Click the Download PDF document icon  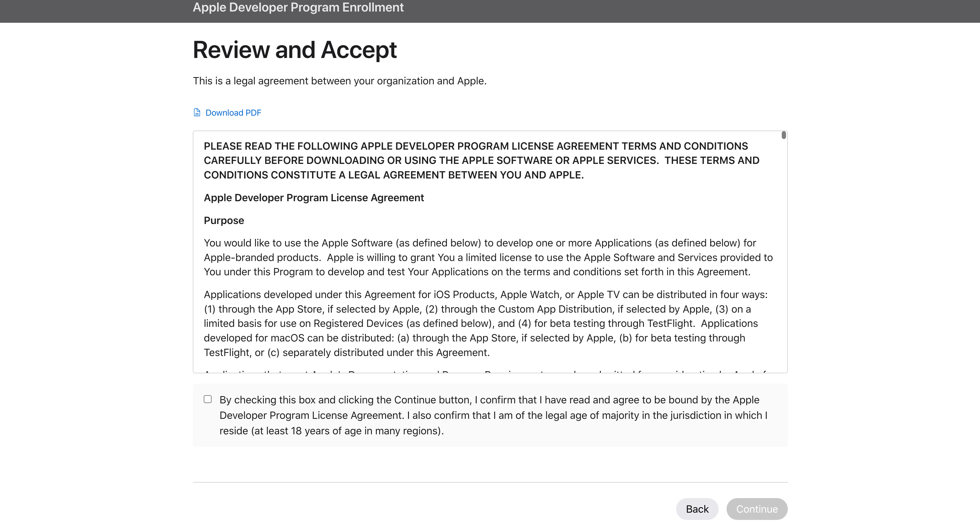(x=197, y=113)
